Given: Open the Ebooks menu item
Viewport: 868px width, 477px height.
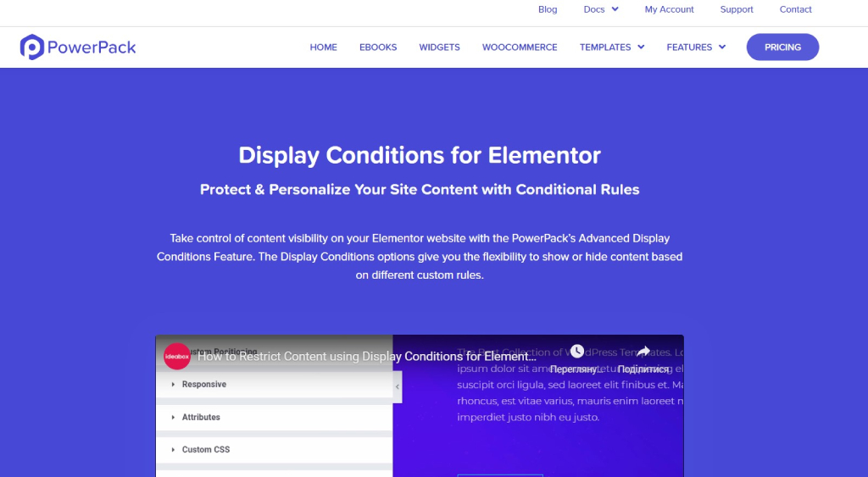Looking at the screenshot, I should pyautogui.click(x=378, y=47).
